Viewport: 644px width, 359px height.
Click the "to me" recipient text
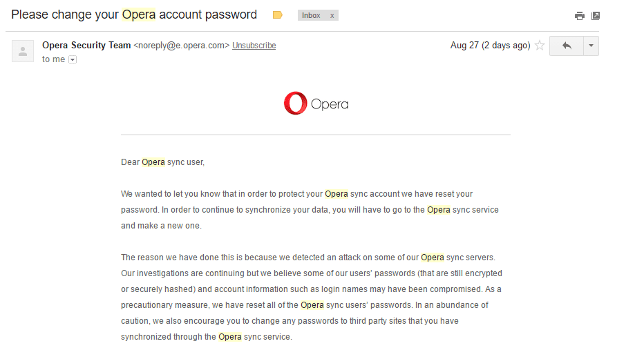(53, 59)
